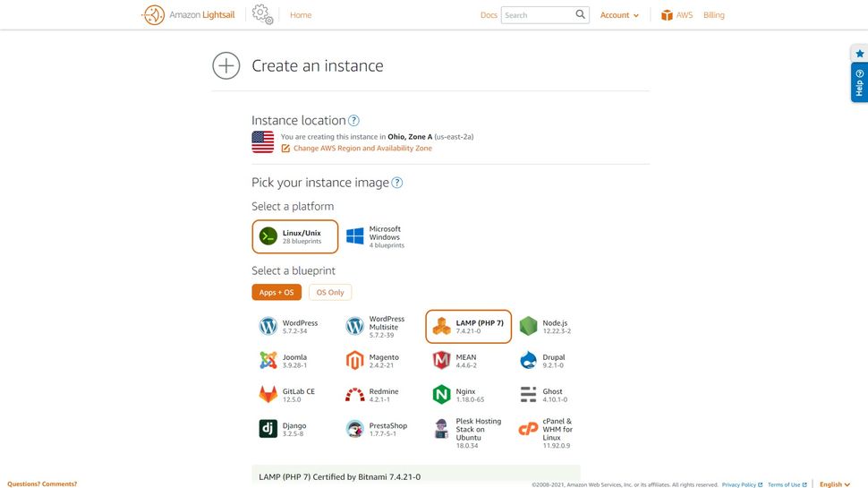The height and width of the screenshot is (488, 868).
Task: Choose the Node.js blueprint
Action: pos(554,326)
